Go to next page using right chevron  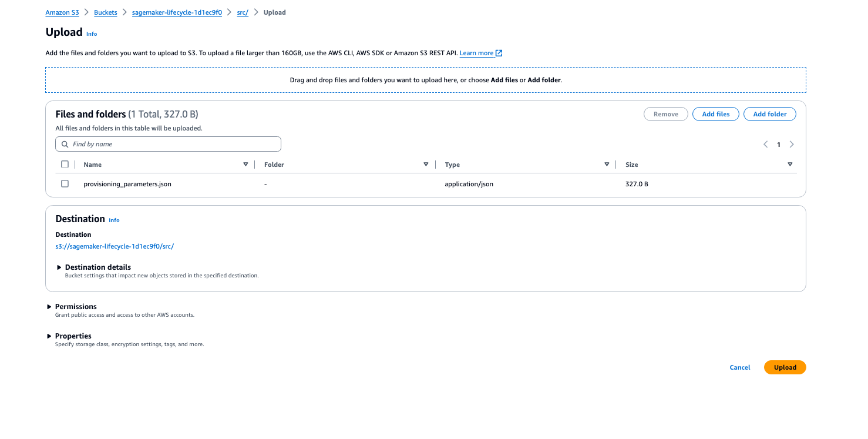pyautogui.click(x=792, y=145)
